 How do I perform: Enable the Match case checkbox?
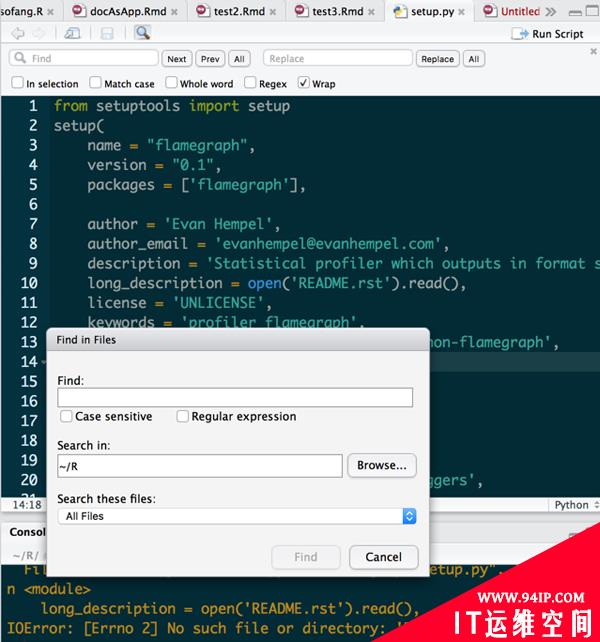click(95, 82)
